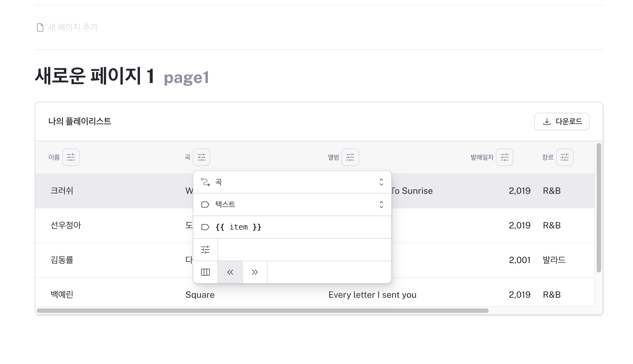Select the 백예린 row name cell
Screen dimensions: 633x364
62,295
